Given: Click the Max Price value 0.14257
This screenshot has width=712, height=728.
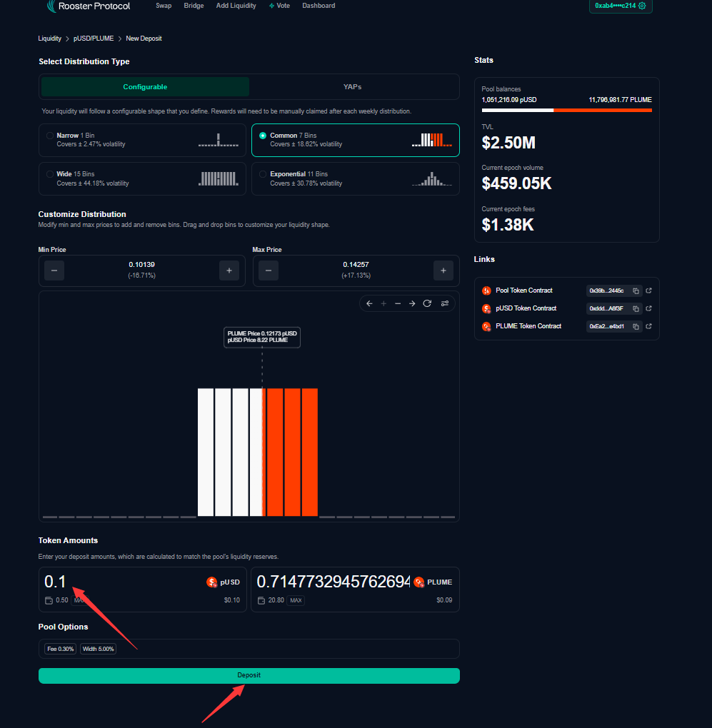Looking at the screenshot, I should [x=356, y=265].
